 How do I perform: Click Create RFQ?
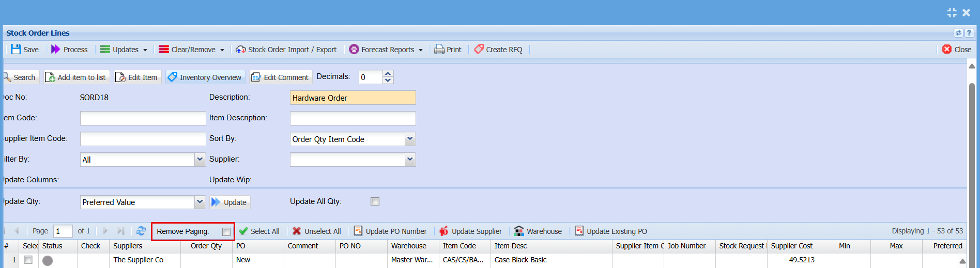[x=498, y=50]
